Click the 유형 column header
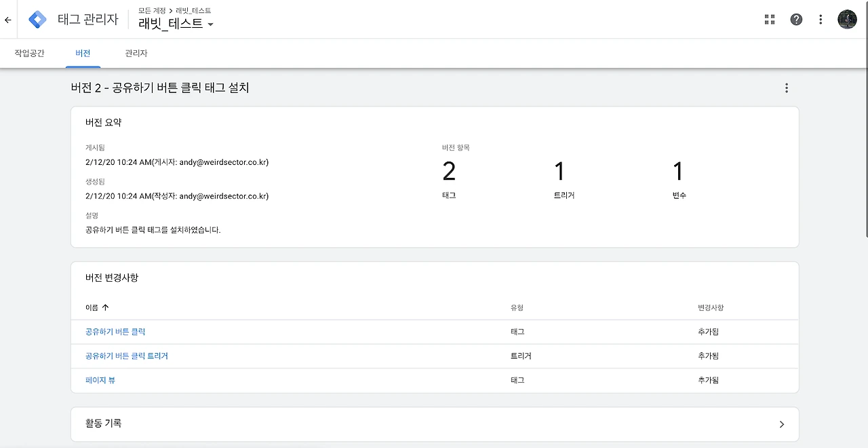Screen dimensions: 868x448 [x=517, y=307]
